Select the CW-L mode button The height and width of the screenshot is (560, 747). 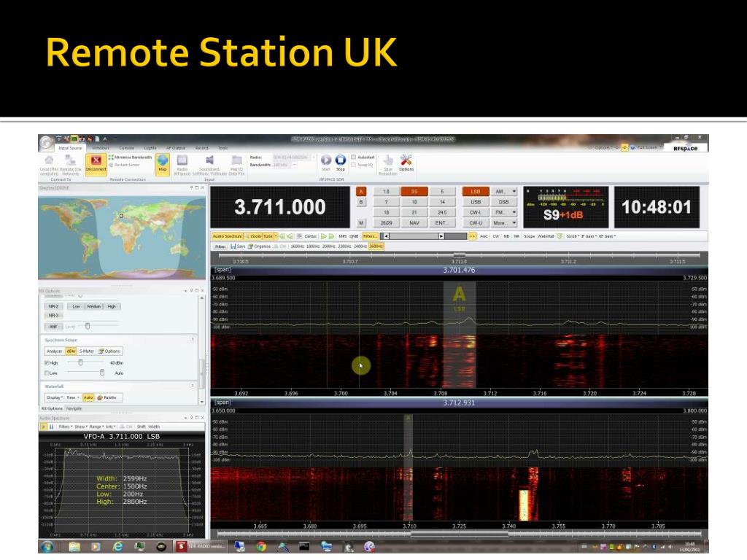[x=476, y=212]
